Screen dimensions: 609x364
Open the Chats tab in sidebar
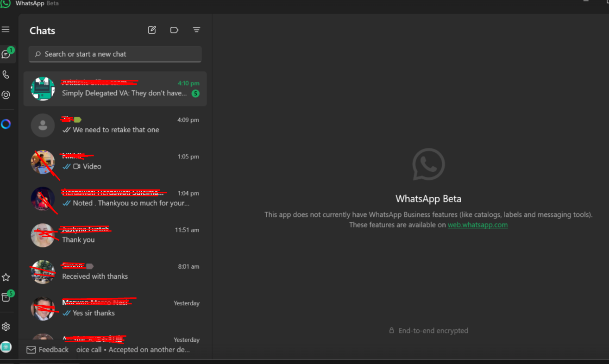coord(6,54)
